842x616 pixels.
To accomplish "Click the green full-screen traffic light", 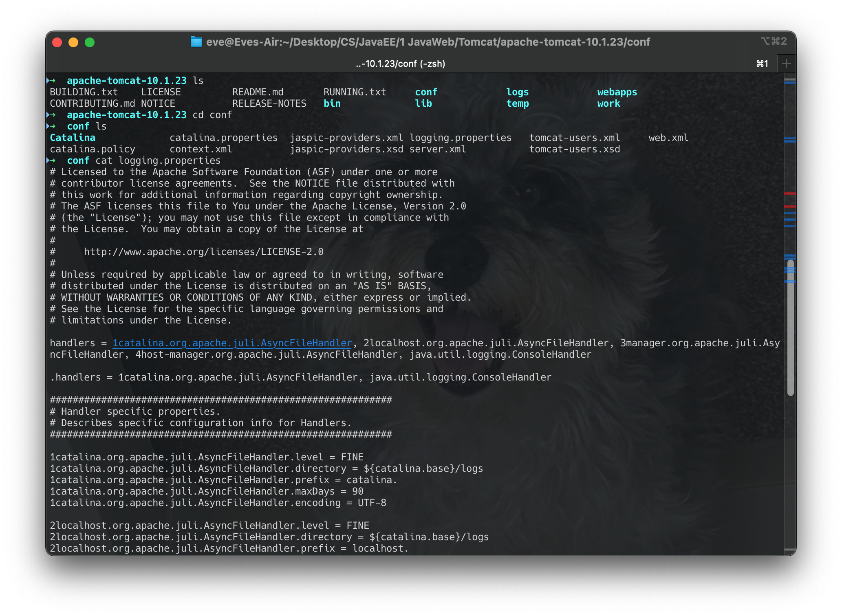I will click(90, 42).
